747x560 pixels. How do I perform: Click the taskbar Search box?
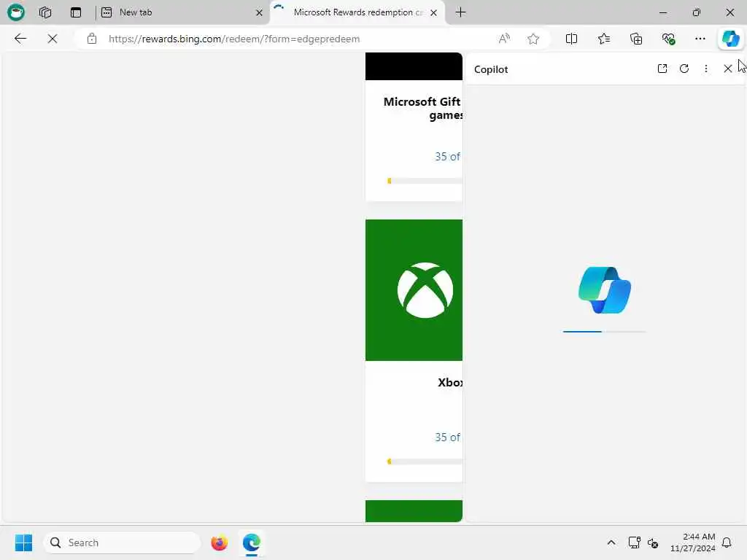(122, 542)
